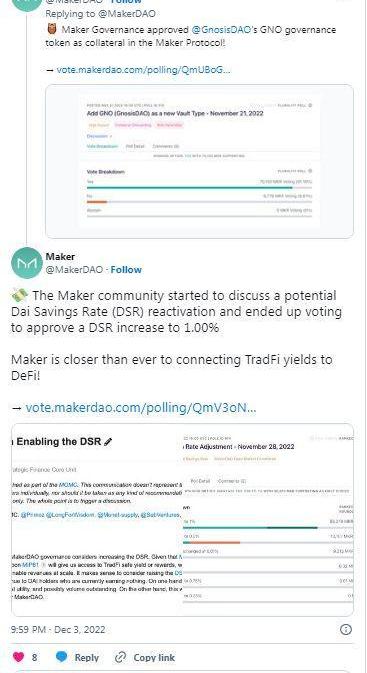Click the Copy link label text
The height and width of the screenshot is (673, 367).
tap(154, 658)
